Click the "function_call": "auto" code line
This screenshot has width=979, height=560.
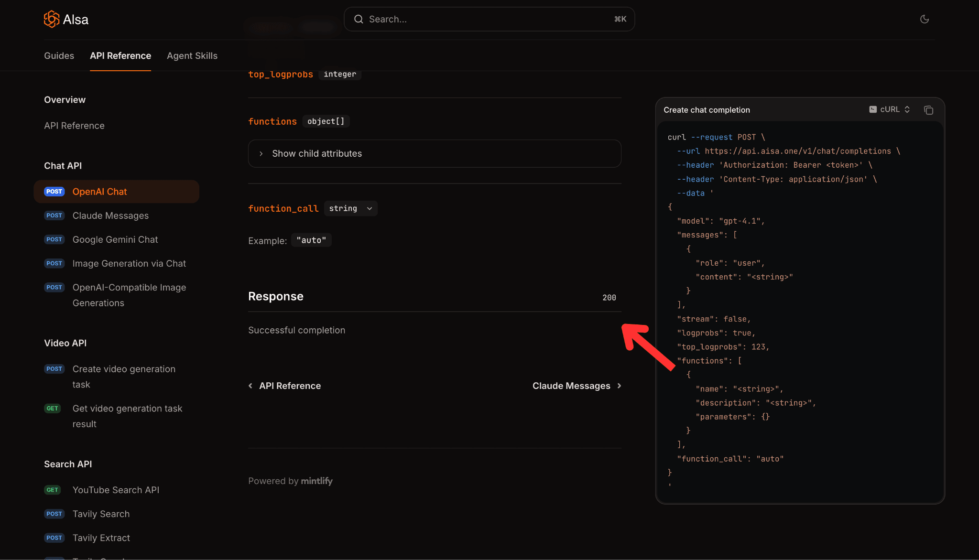point(730,459)
